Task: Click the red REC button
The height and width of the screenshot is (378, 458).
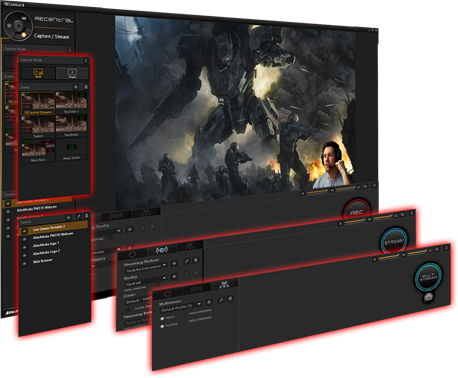Action: 356,212
